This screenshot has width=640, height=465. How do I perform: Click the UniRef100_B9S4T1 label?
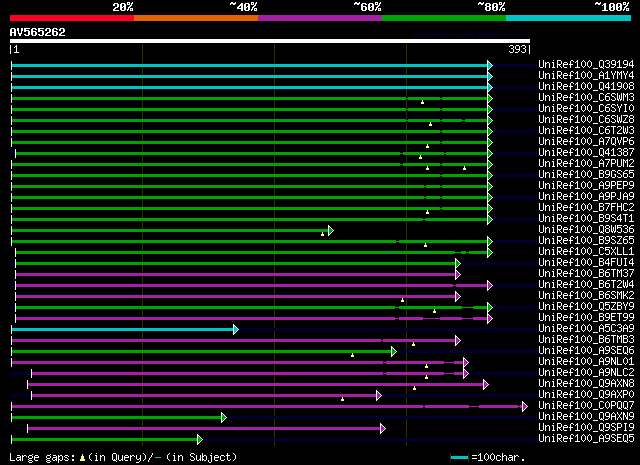[586, 219]
